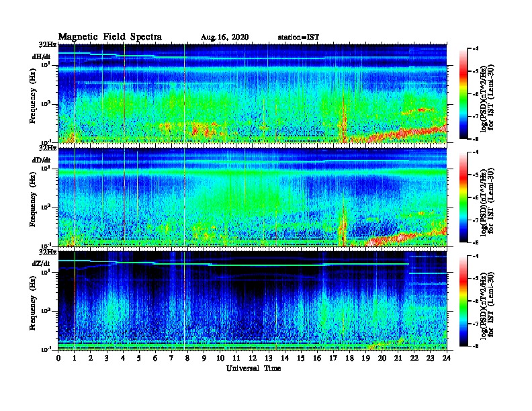Select the 'dD/dt' panel label
Screen dimensions: 532x411
(42, 160)
